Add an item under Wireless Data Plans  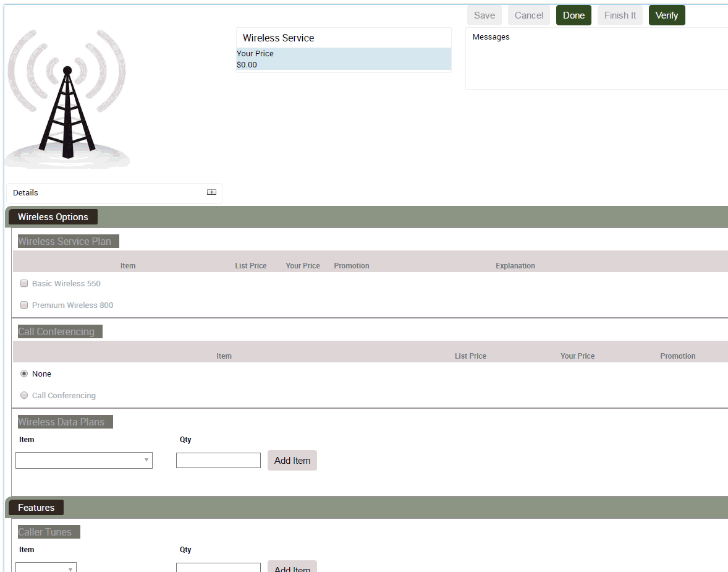(x=292, y=460)
